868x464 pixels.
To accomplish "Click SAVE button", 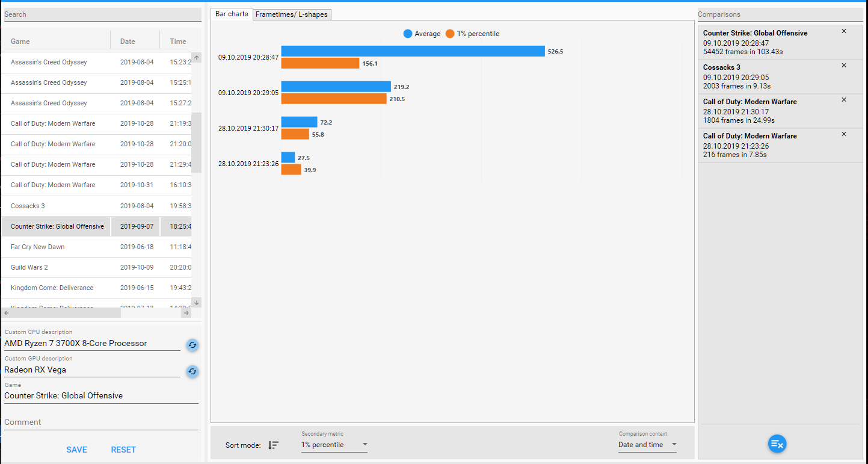I will (x=76, y=450).
